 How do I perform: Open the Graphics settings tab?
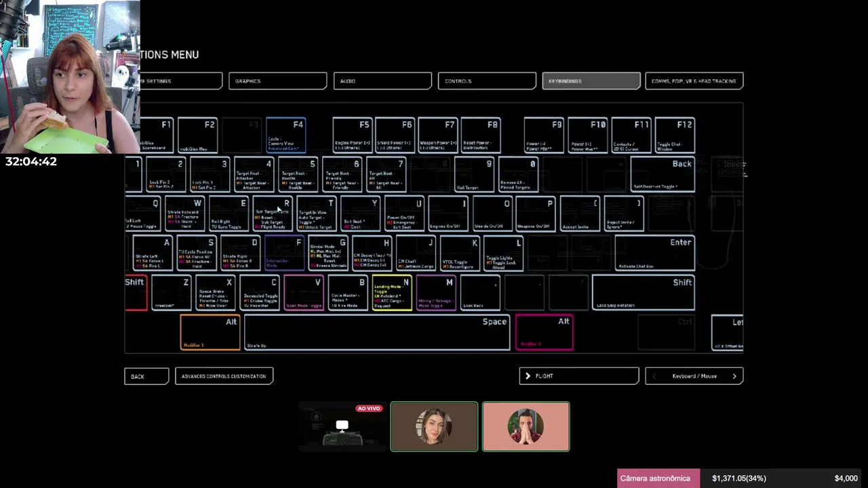pyautogui.click(x=277, y=81)
